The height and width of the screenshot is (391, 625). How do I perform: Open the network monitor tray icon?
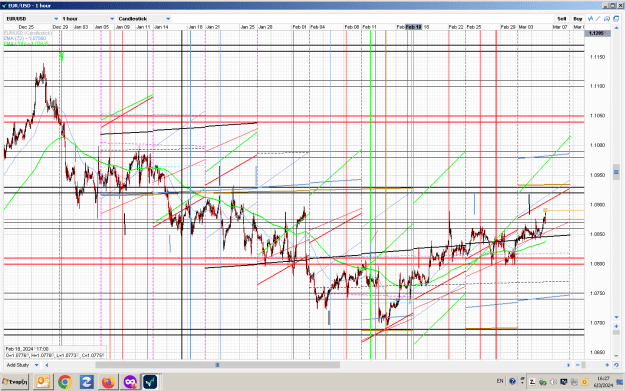coord(564,382)
